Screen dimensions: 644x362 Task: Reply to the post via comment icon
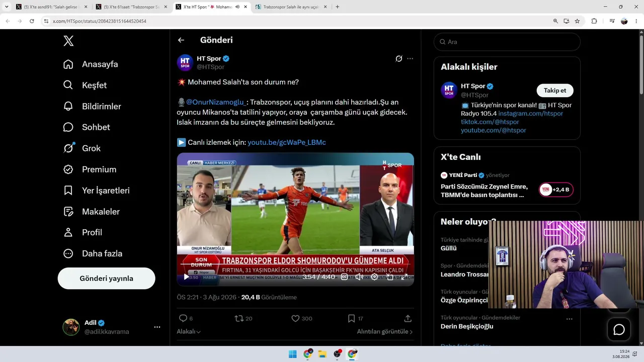(186, 318)
